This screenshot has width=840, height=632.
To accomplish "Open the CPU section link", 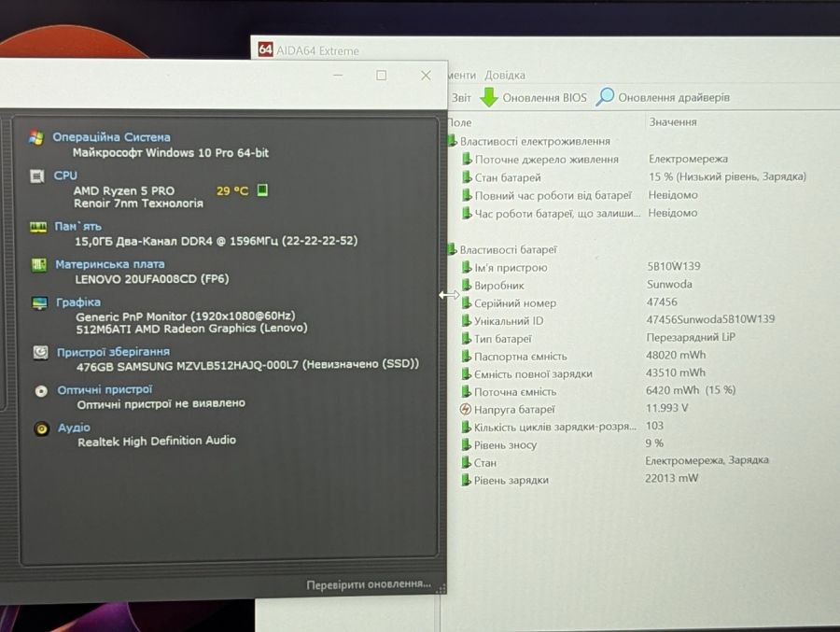I will pos(65,176).
